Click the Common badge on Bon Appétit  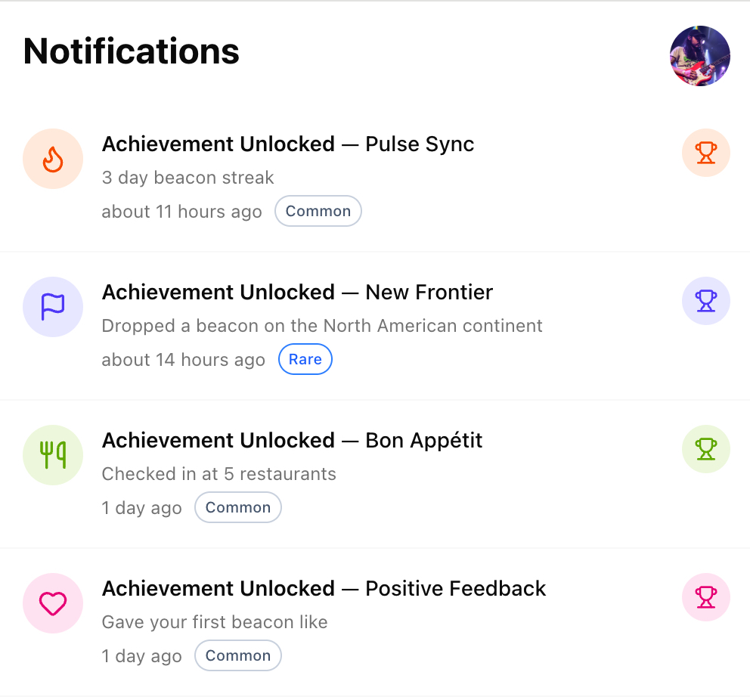pyautogui.click(x=238, y=508)
